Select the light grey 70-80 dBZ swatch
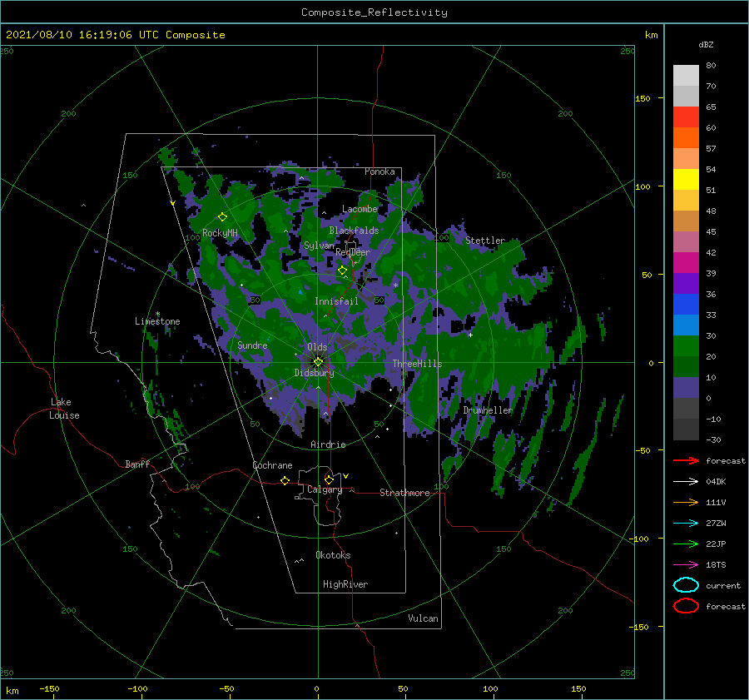This screenshot has width=749, height=700. coord(686,76)
